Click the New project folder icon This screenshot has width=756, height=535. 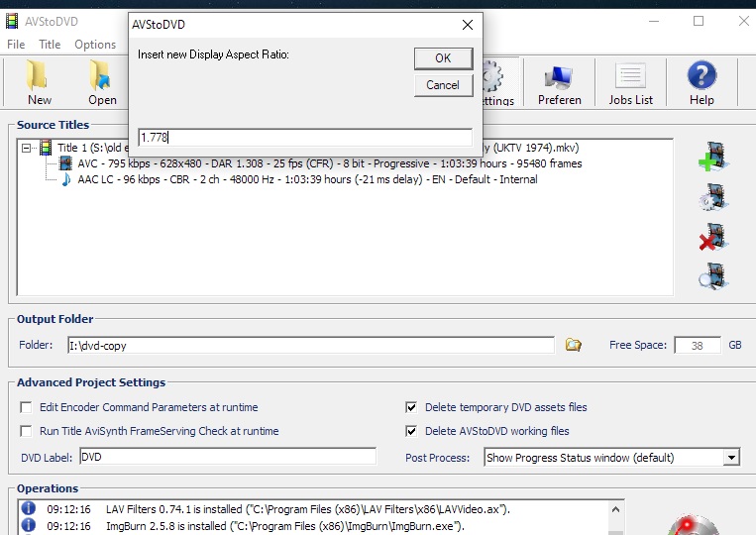point(37,75)
